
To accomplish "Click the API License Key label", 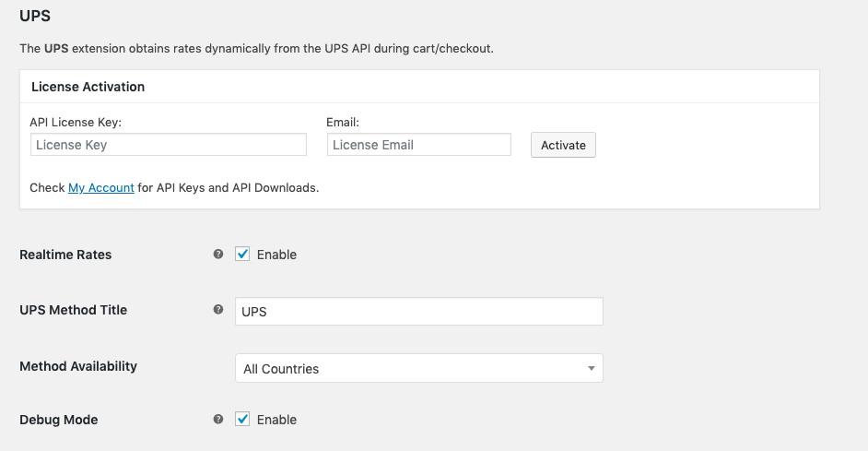I will [x=76, y=123].
